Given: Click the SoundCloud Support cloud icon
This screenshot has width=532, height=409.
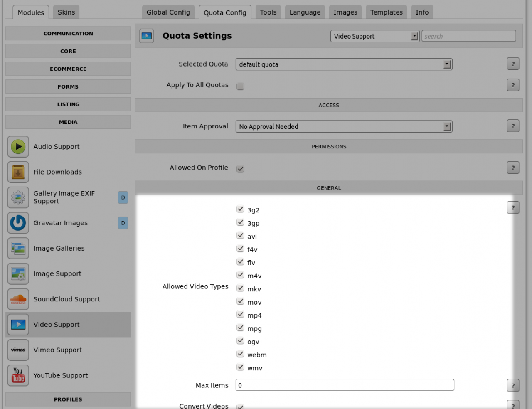Looking at the screenshot, I should coord(18,299).
